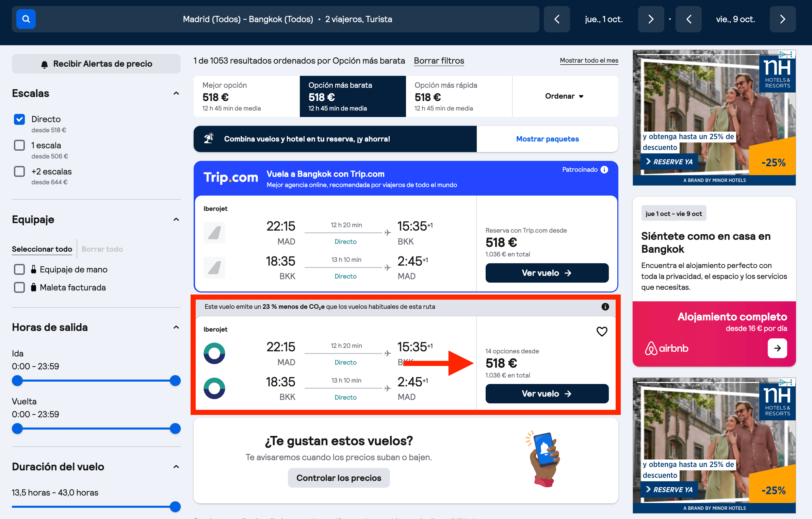
Task: Open the top NH Hotels ad banner
Action: pyautogui.click(x=714, y=118)
